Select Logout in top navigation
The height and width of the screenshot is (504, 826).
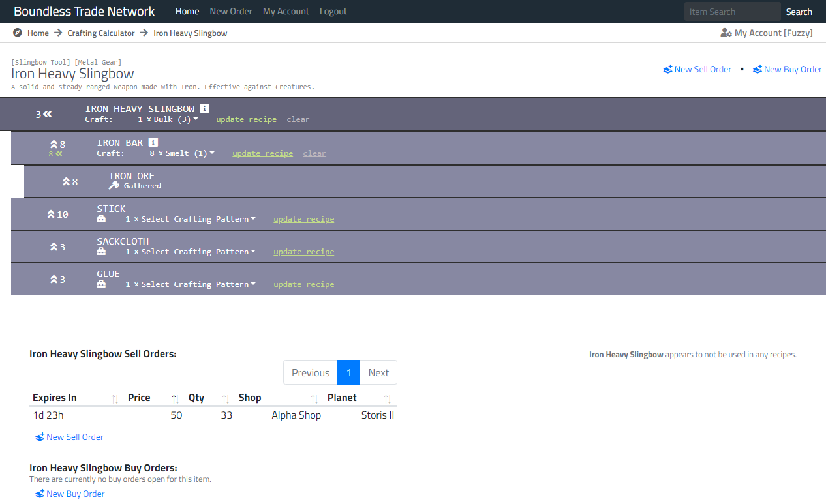click(333, 12)
